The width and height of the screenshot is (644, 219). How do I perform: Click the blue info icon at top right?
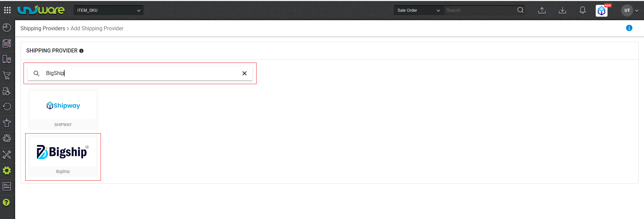click(629, 28)
